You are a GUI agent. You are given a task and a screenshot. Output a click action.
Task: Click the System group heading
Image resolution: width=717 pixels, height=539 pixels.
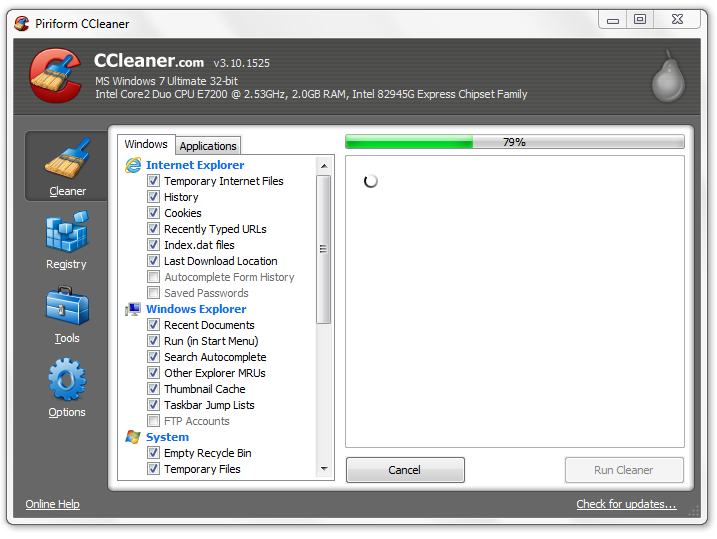click(167, 437)
